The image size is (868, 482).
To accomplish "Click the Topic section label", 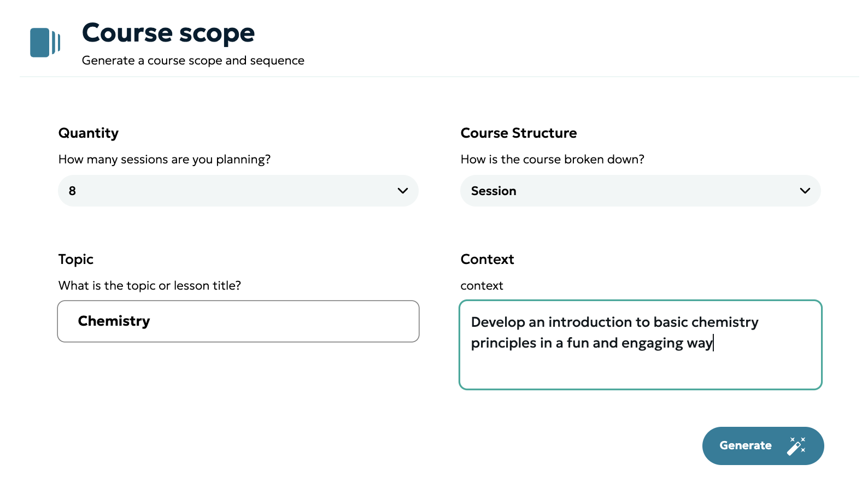I will [x=76, y=260].
